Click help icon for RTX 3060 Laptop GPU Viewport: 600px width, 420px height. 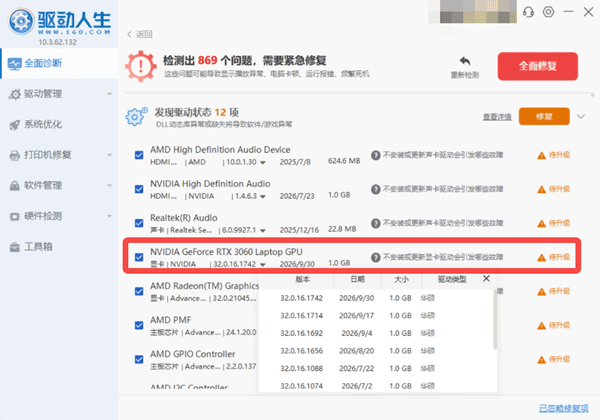click(376, 257)
